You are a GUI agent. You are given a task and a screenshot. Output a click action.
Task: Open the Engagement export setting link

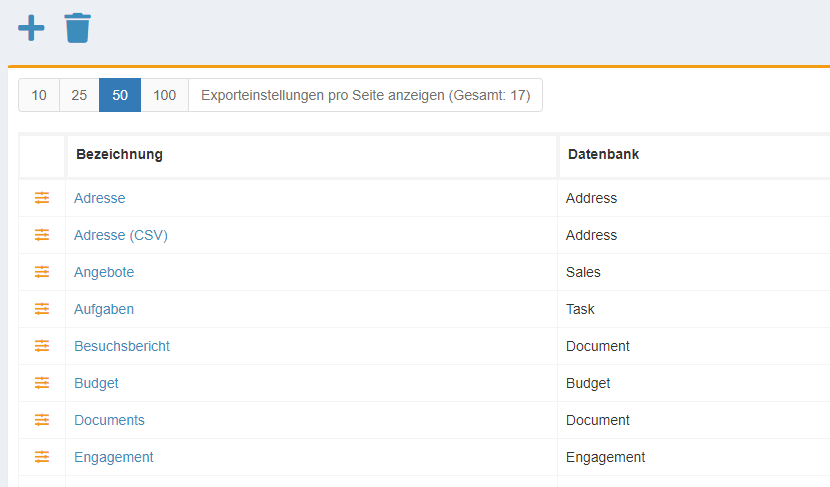(114, 457)
